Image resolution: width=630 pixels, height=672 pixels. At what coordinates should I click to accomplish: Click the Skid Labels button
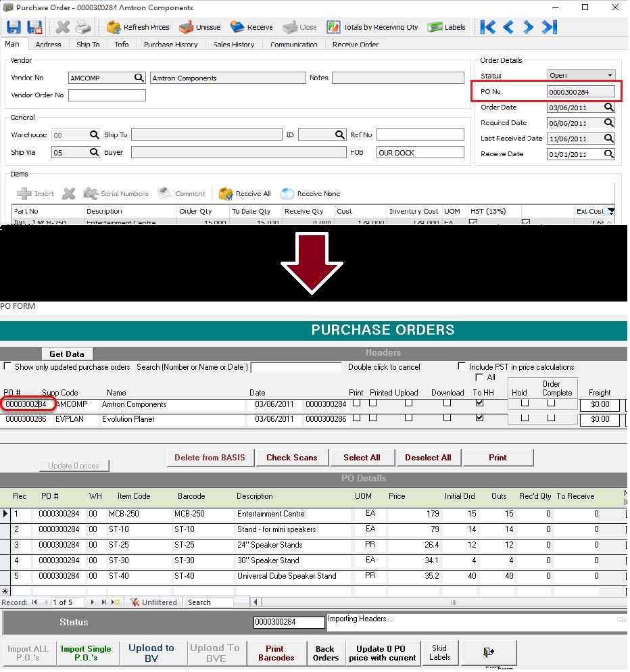pyautogui.click(x=439, y=652)
